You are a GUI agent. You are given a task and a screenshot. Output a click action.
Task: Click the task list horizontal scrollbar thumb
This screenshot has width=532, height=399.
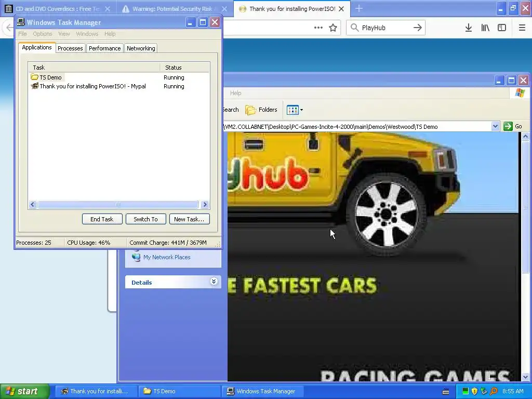[x=118, y=205]
